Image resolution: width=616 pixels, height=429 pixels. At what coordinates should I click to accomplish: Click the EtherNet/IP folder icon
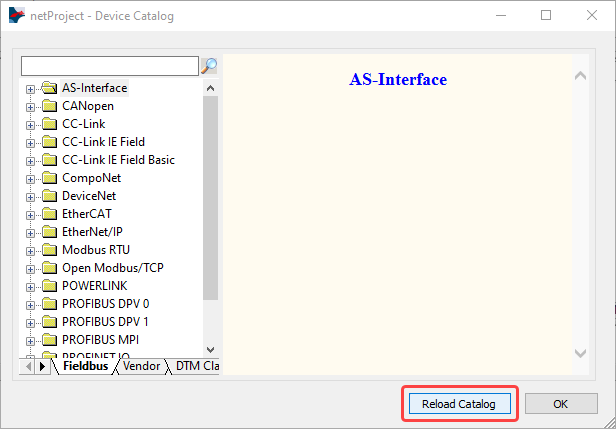click(x=49, y=232)
